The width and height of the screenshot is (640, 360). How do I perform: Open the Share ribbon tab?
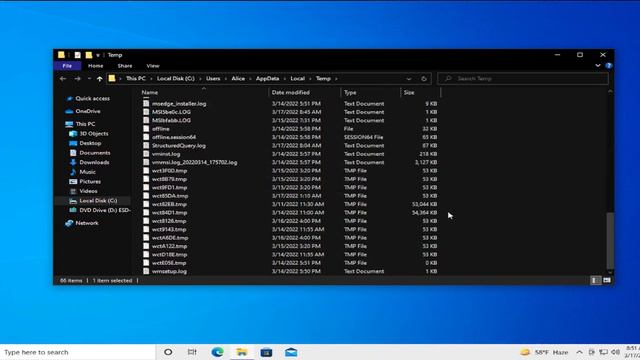pyautogui.click(x=125, y=66)
